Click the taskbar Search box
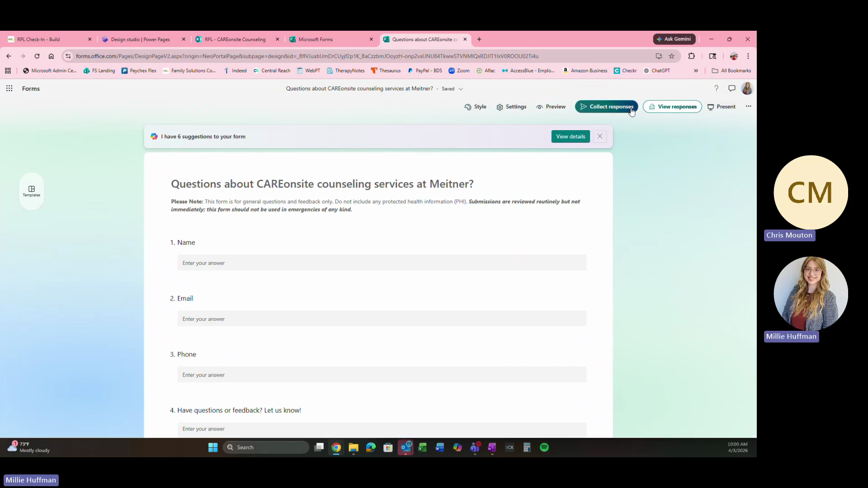 tap(266, 447)
